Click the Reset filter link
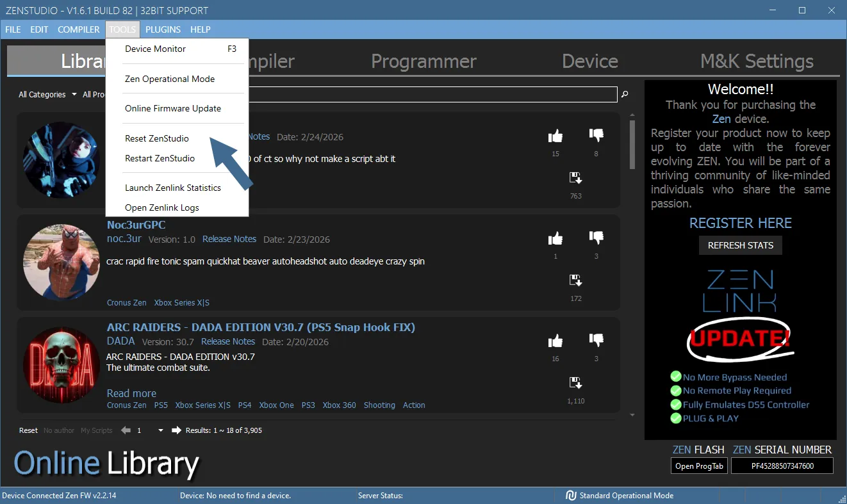Viewport: 847px width, 504px height. [28, 430]
